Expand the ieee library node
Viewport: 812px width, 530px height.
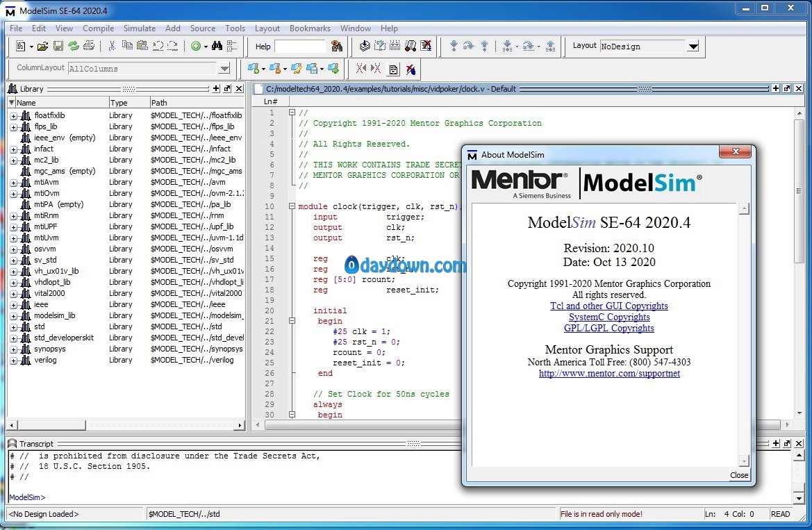[13, 305]
